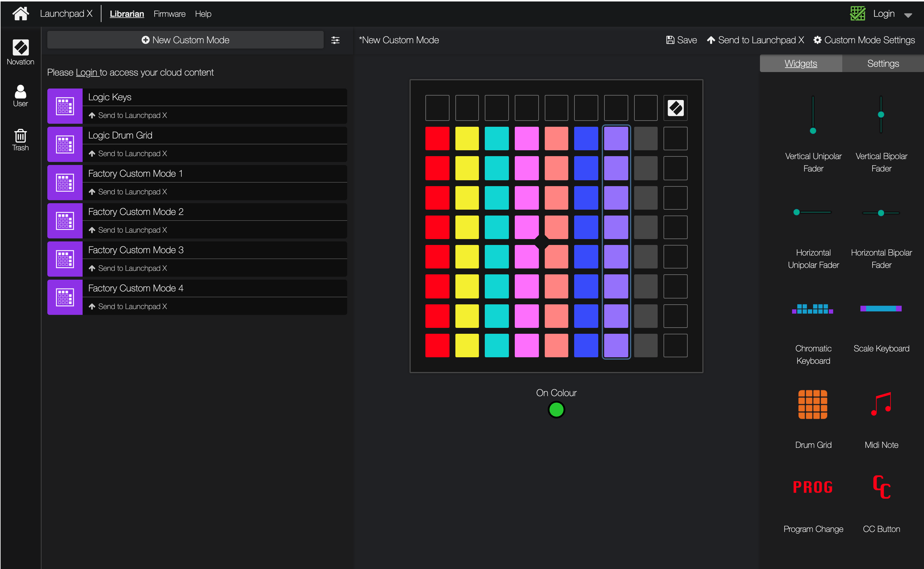Select the Horizontal Unipolar Fader widget
Viewport: 924px width, 569px height.
click(813, 238)
